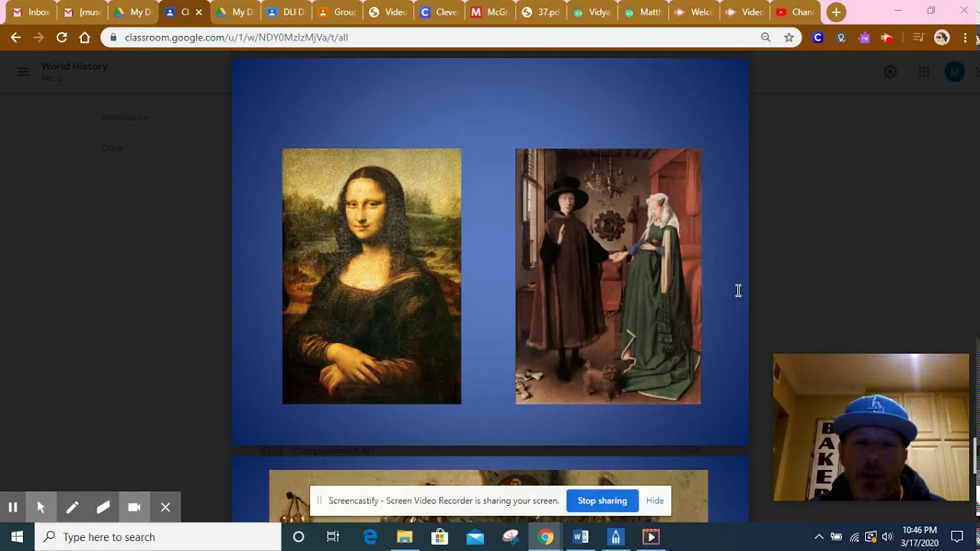
Task: Open a new browser tab
Action: tap(836, 12)
